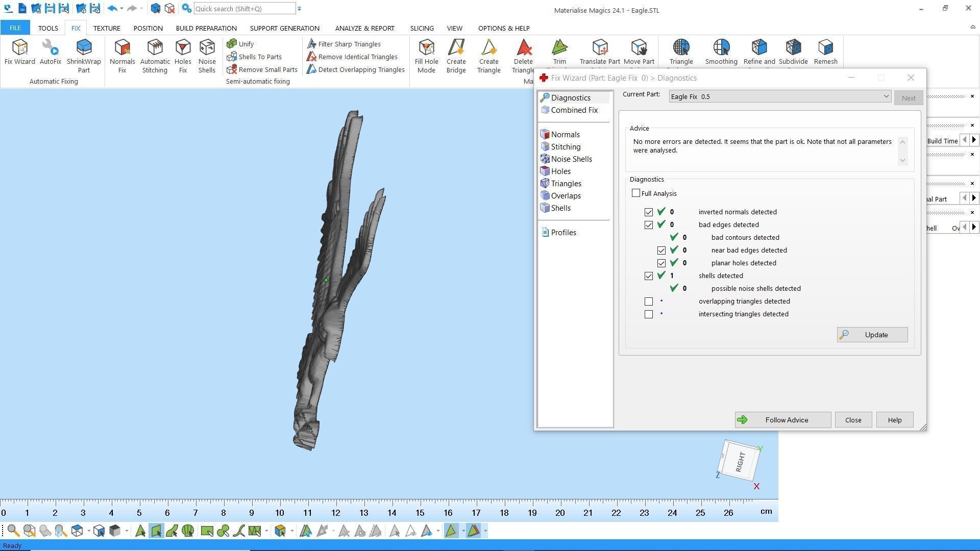Launch the ShrinkWrap Part tool
The height and width of the screenshot is (551, 980).
click(84, 56)
